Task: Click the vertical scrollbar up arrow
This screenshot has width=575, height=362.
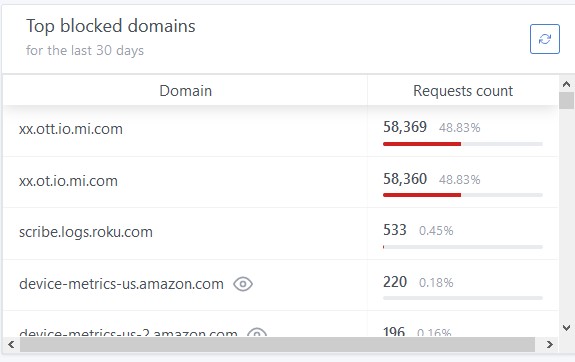Action: click(x=566, y=84)
